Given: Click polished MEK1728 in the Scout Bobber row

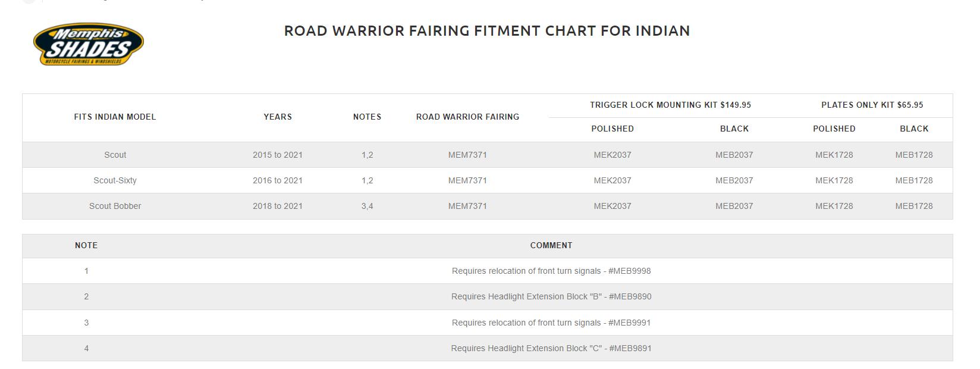Looking at the screenshot, I should (834, 206).
